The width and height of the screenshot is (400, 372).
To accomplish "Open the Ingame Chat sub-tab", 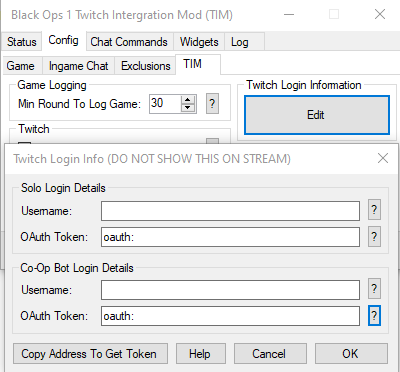I will point(79,66).
